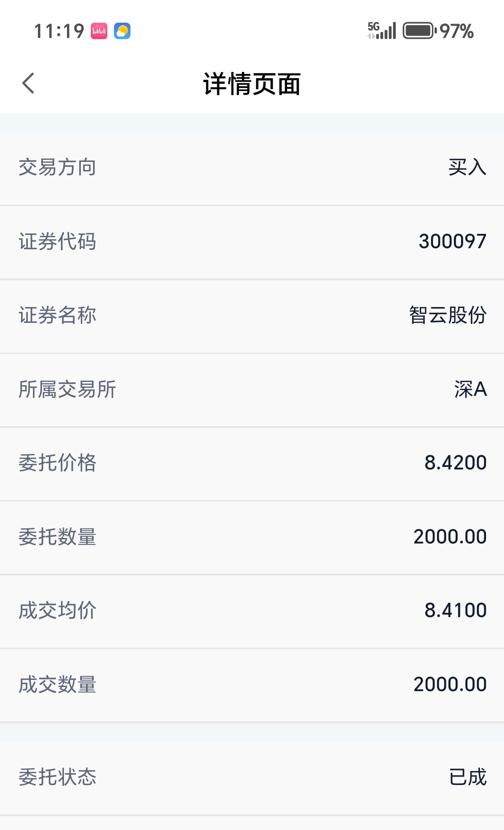Viewport: 504px width, 830px height.
Task: Tap the 成交均价 value 8.4100
Action: (456, 610)
